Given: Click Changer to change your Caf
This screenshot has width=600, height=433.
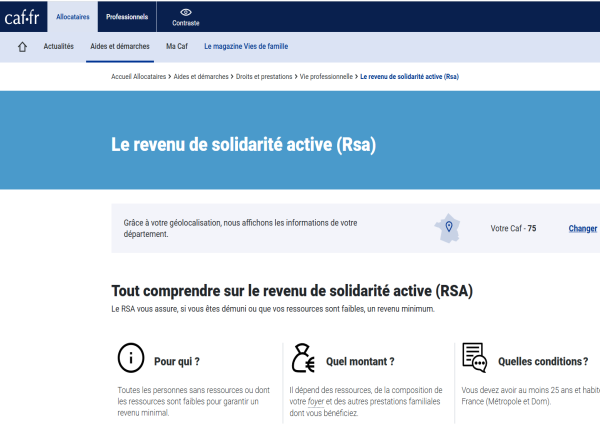Looking at the screenshot, I should [x=582, y=228].
